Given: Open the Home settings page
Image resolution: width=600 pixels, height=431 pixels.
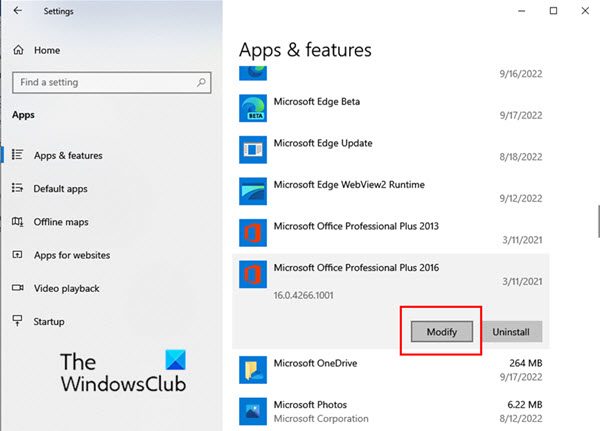Looking at the screenshot, I should (46, 50).
